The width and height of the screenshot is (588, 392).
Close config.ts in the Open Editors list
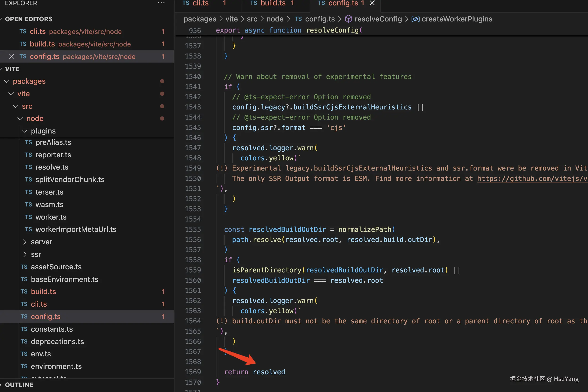tap(12, 57)
